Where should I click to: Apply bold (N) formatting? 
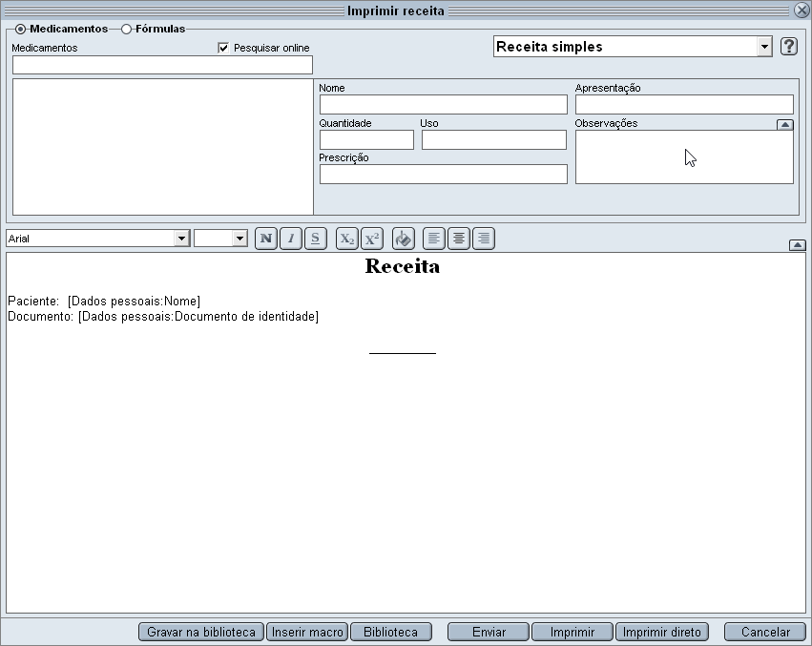265,239
